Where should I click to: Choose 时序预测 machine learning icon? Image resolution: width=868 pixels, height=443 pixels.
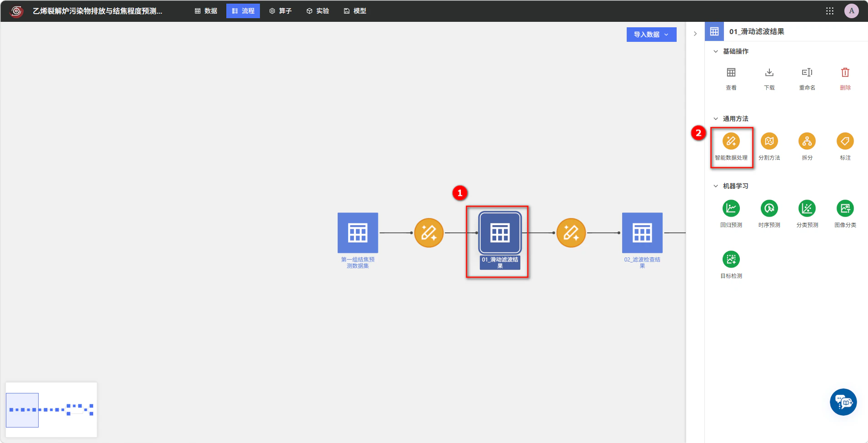pyautogui.click(x=769, y=209)
